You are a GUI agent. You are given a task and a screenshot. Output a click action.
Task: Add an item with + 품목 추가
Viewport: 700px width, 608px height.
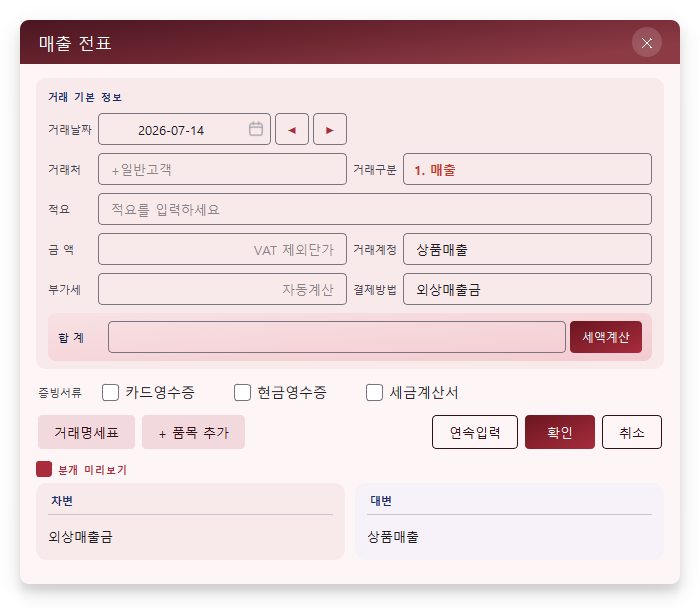click(x=193, y=432)
